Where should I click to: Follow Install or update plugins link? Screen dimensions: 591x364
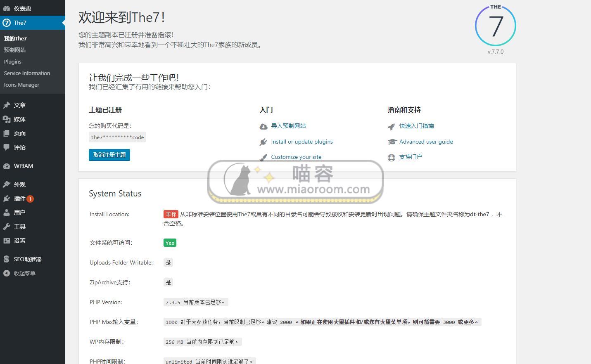[x=302, y=142]
